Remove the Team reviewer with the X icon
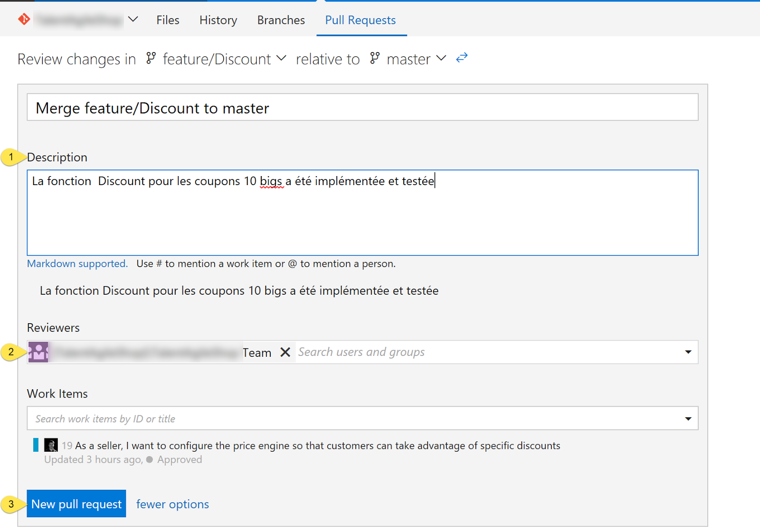 285,352
